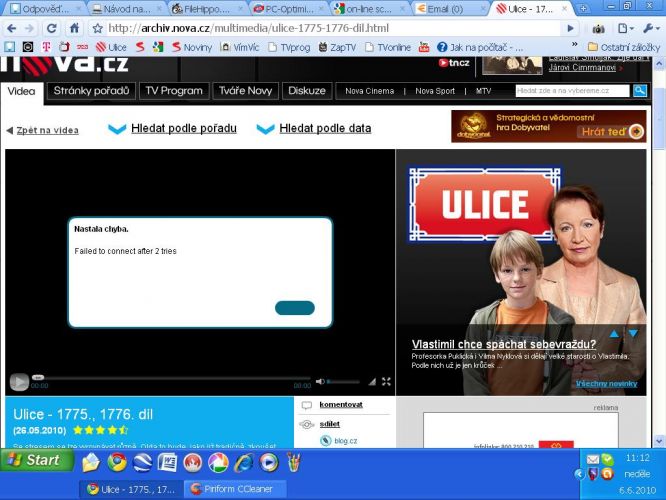Open the tn.cz logo link

point(454,63)
